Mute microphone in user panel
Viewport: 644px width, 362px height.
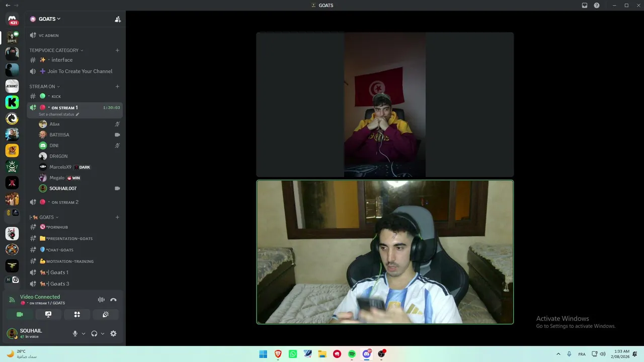click(75, 333)
